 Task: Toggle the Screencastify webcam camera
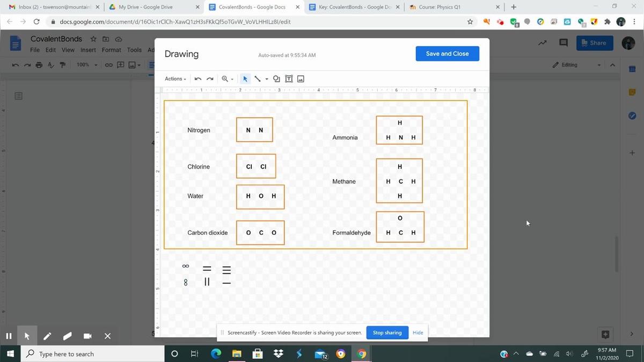(87, 336)
